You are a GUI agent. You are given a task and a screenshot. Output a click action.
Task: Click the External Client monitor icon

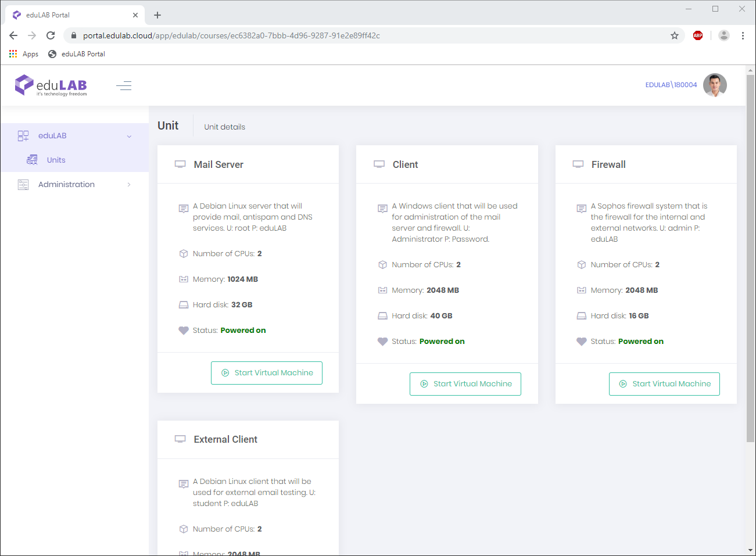tap(180, 439)
